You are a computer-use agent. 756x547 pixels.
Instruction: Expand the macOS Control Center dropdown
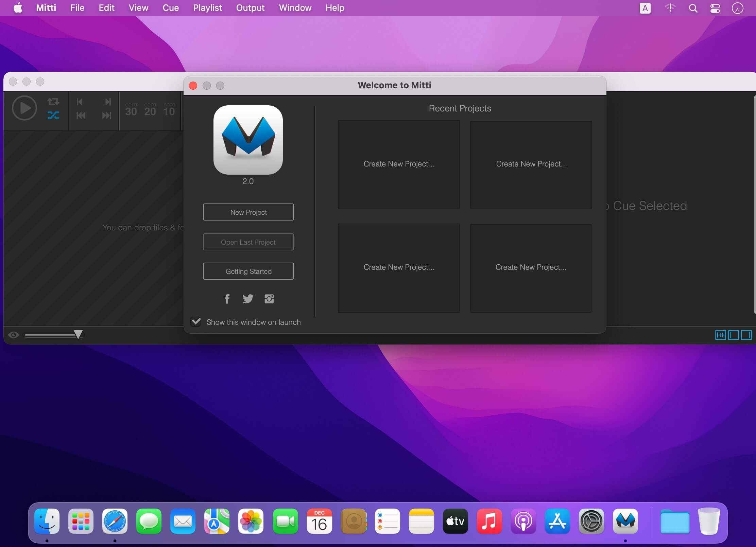(x=715, y=8)
